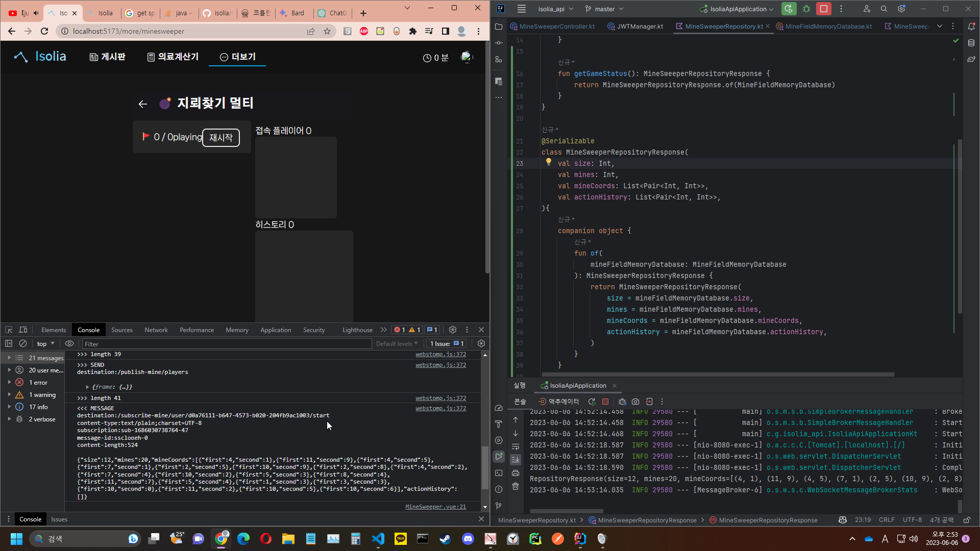Open DevTools console settings gear
The image size is (980, 551).
click(481, 343)
